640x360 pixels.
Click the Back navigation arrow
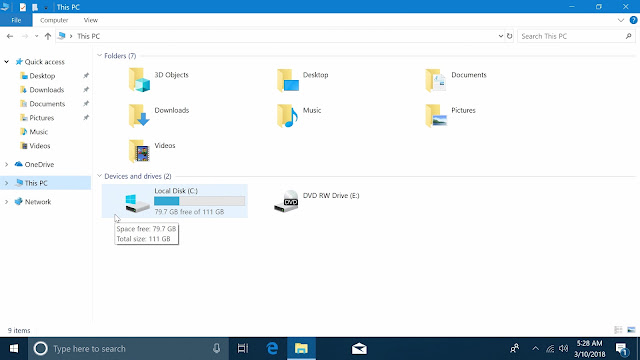click(10, 36)
